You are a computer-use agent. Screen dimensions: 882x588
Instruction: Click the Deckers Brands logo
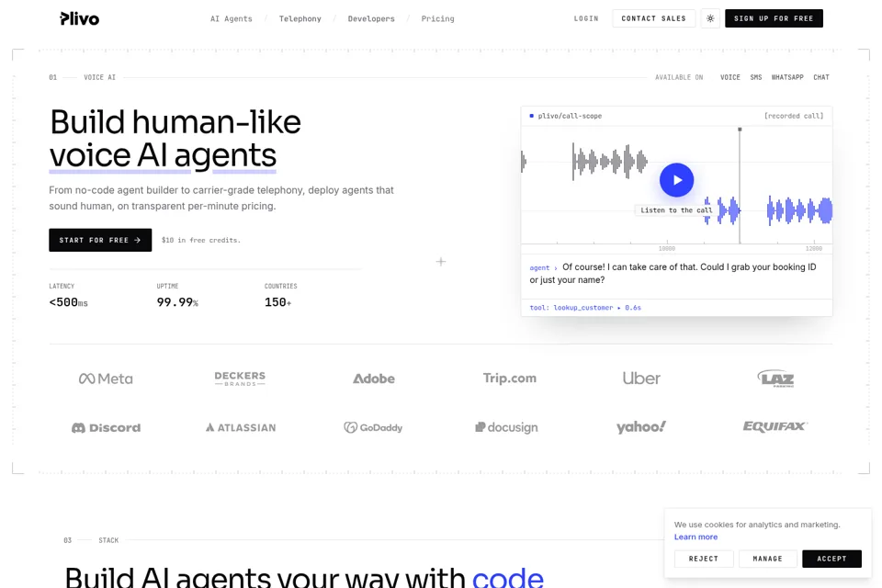point(240,379)
